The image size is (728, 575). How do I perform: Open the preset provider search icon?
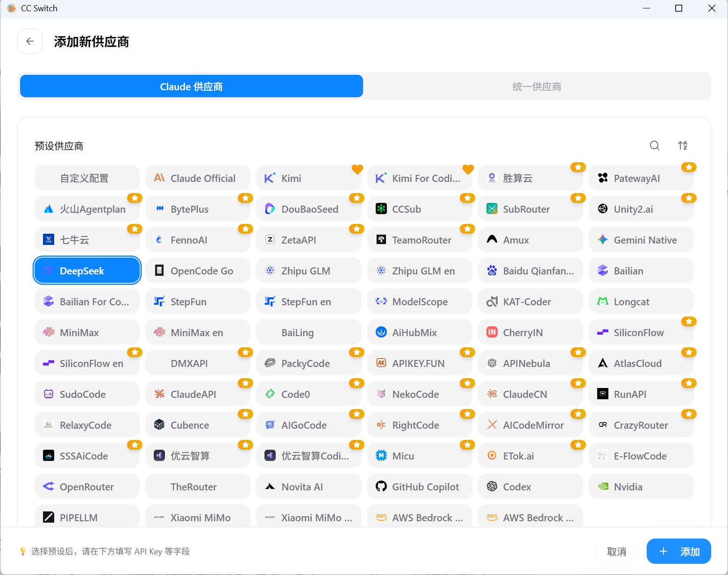[655, 145]
